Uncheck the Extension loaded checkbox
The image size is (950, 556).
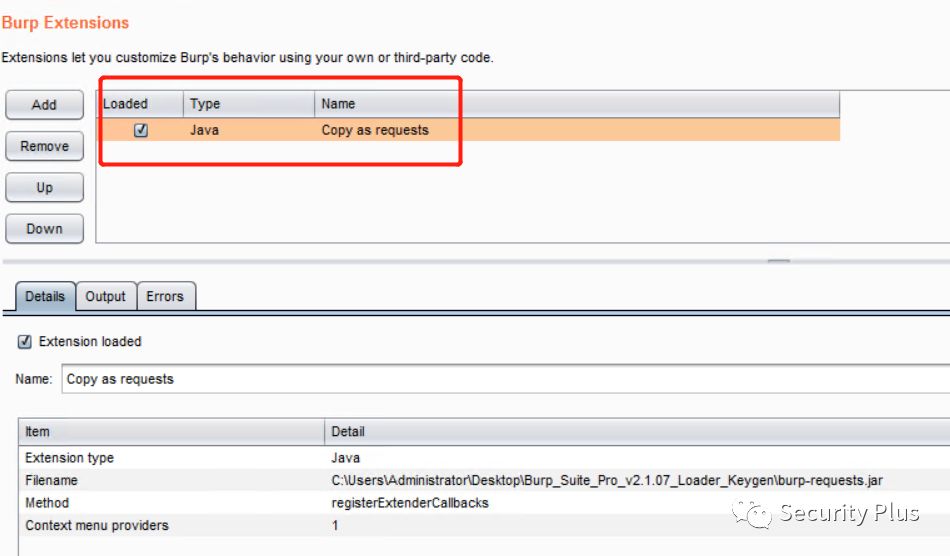pos(24,342)
